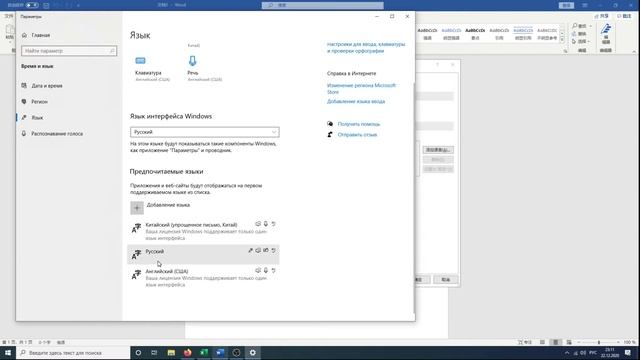
Task: Click the zoom slider in Word status bar
Action: point(599,342)
